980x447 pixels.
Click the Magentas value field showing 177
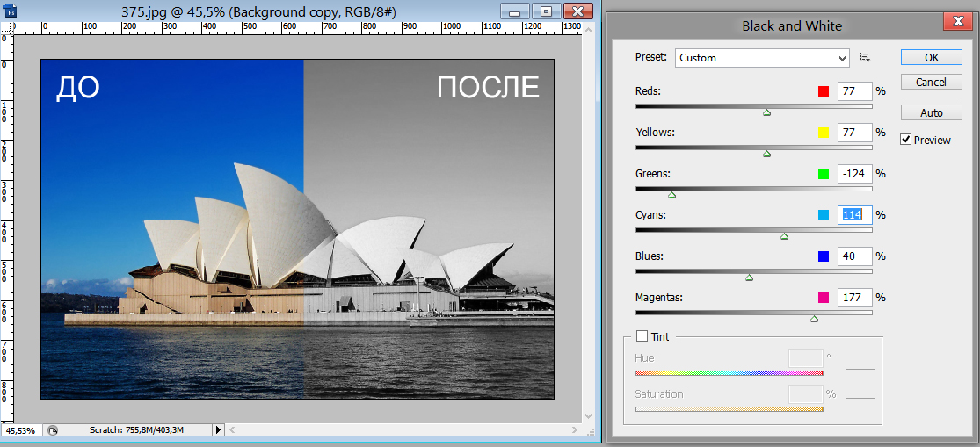[x=854, y=297]
